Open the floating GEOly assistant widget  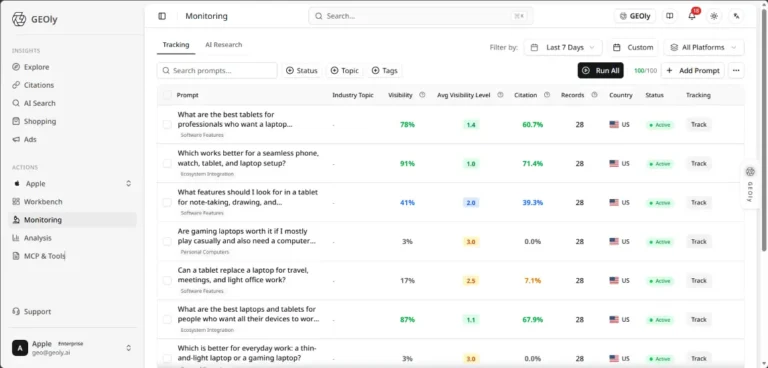(x=750, y=185)
